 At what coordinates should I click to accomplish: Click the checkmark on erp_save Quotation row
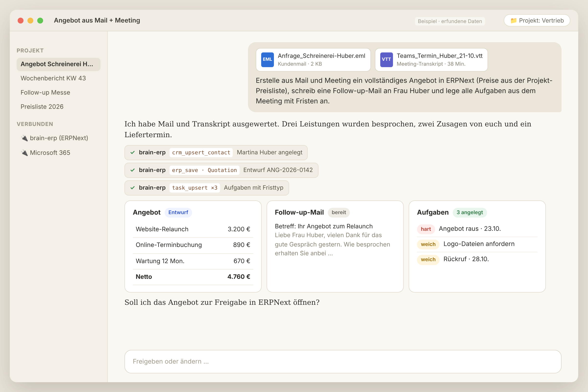[x=133, y=170]
